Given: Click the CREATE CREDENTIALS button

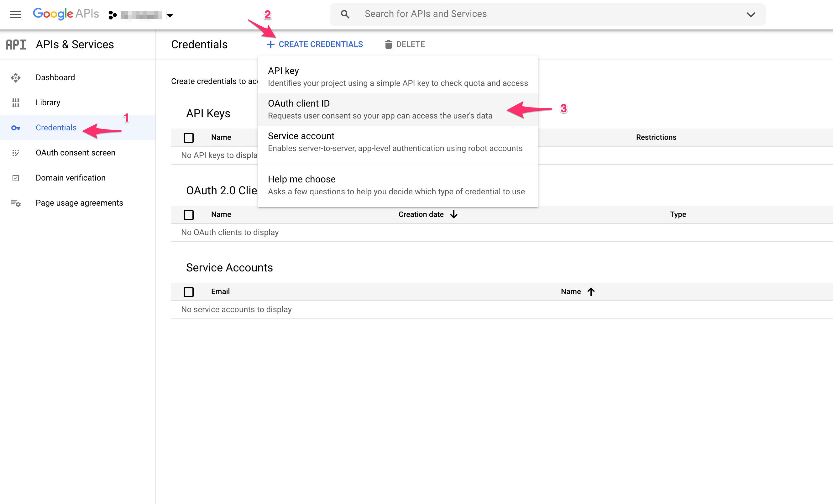Looking at the screenshot, I should tap(314, 44).
